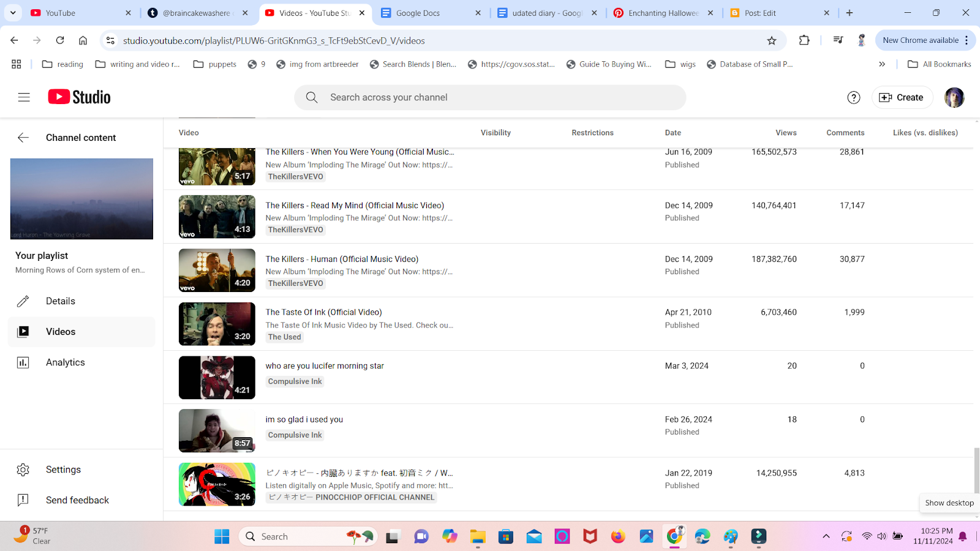Viewport: 980px width, 551px height.
Task: Click the Create button
Action: 902,97
